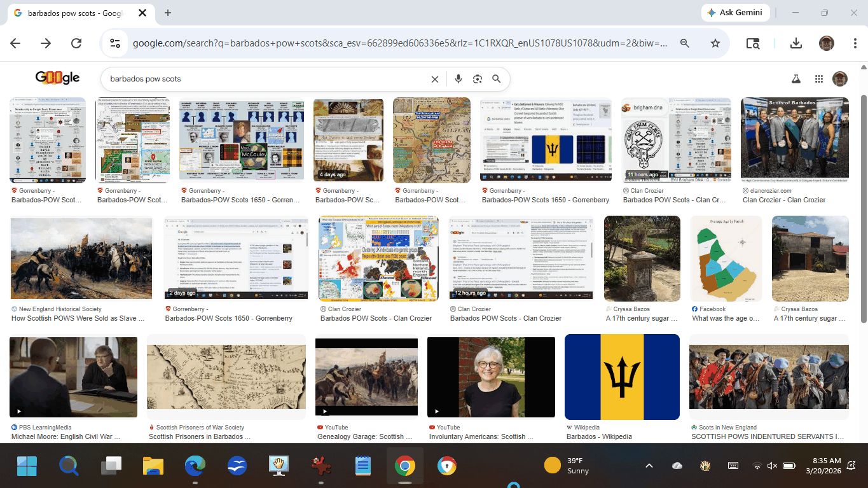Click the magnifying glass search button
The height and width of the screenshot is (488, 868).
click(497, 79)
